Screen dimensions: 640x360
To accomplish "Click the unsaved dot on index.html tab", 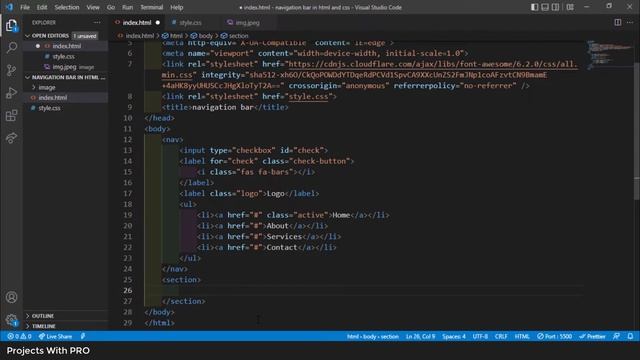I will 158,22.
